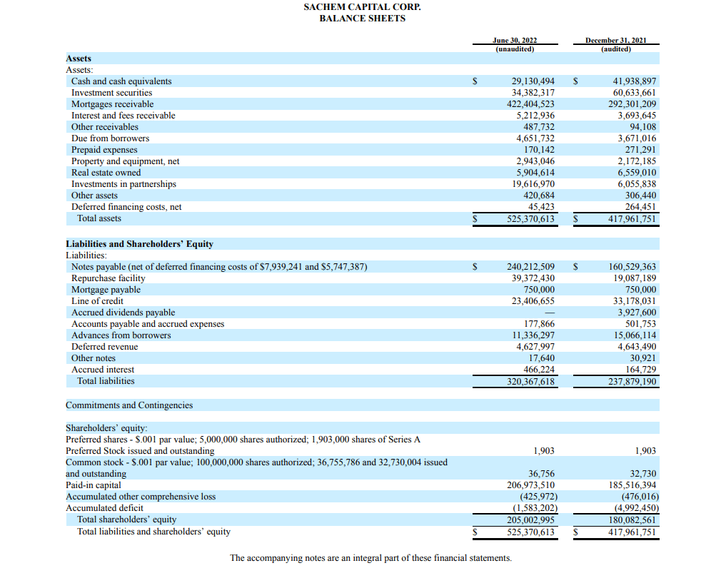Click 'Deferred financing costs, net' label

[126, 207]
